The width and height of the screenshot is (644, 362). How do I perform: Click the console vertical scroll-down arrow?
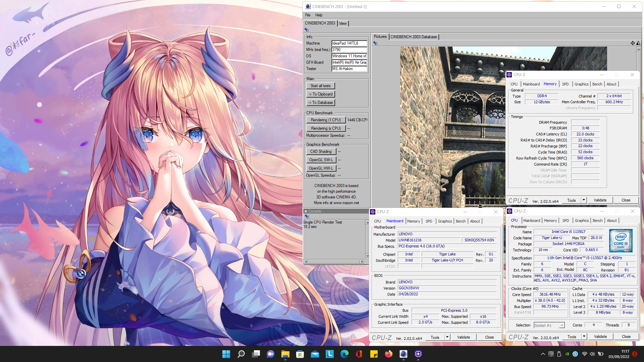click(367, 256)
